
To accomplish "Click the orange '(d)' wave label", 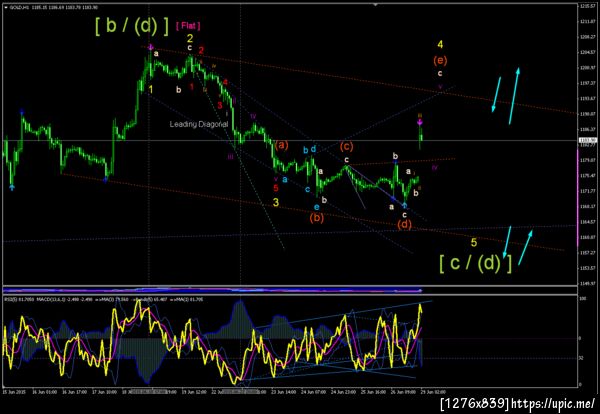I will 404,224.
